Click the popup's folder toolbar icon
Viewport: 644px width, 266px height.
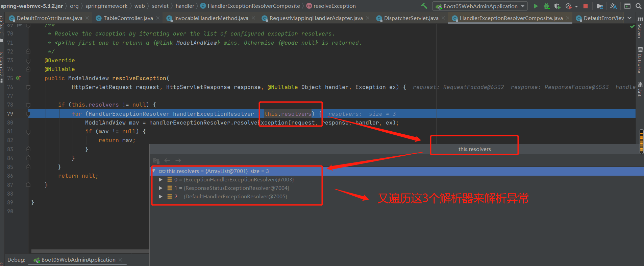point(156,160)
